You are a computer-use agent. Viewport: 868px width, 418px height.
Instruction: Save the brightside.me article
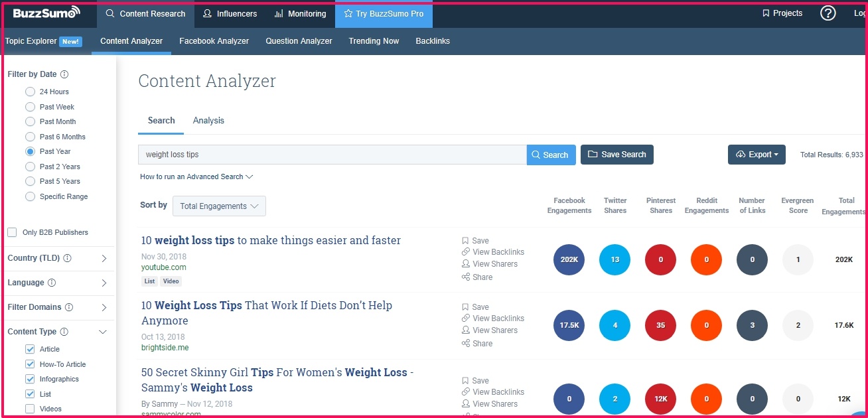[475, 307]
